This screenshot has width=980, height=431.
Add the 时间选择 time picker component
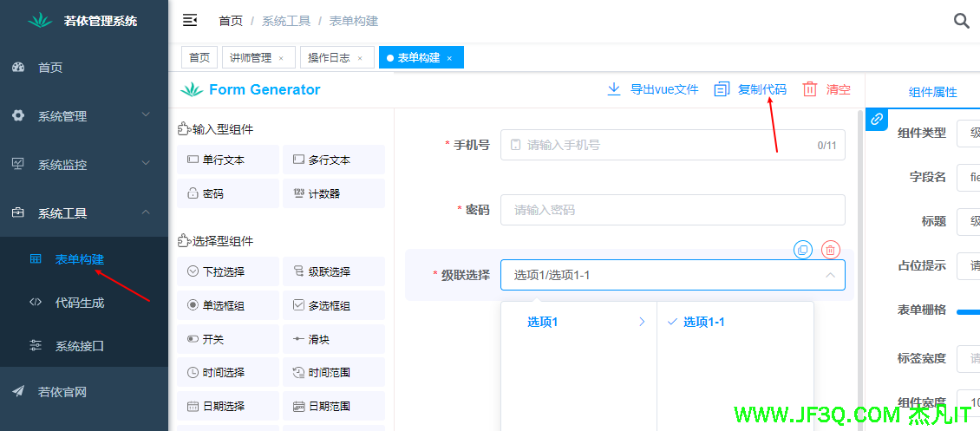(227, 372)
